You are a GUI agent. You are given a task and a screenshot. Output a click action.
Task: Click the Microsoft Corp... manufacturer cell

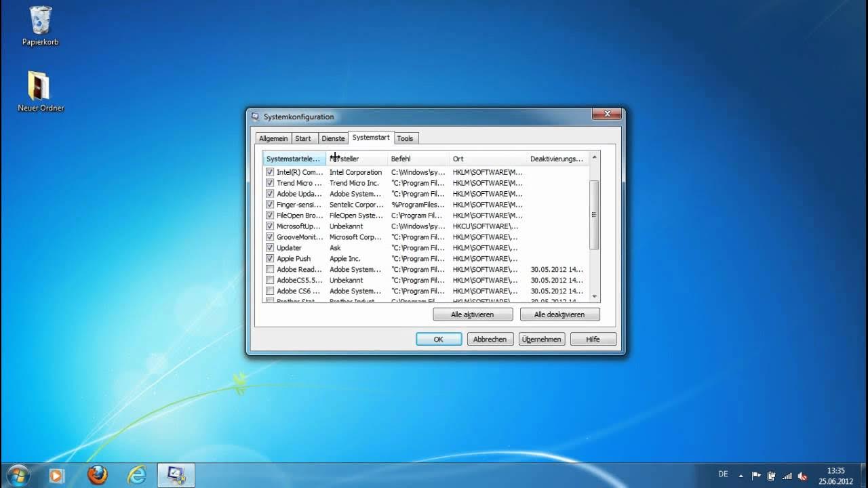tap(355, 237)
